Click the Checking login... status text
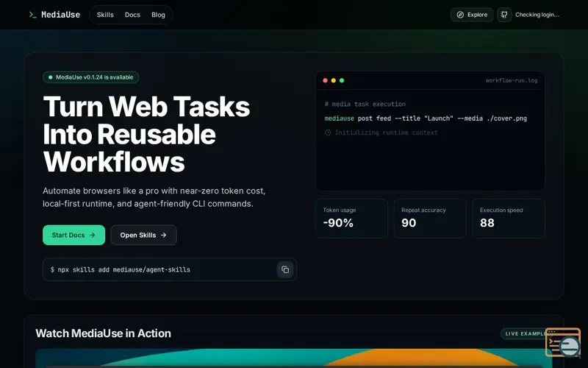 [537, 15]
